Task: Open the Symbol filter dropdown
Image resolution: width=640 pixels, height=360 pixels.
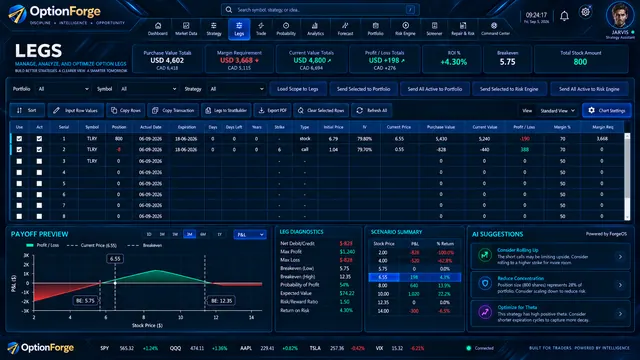Action: (148, 89)
